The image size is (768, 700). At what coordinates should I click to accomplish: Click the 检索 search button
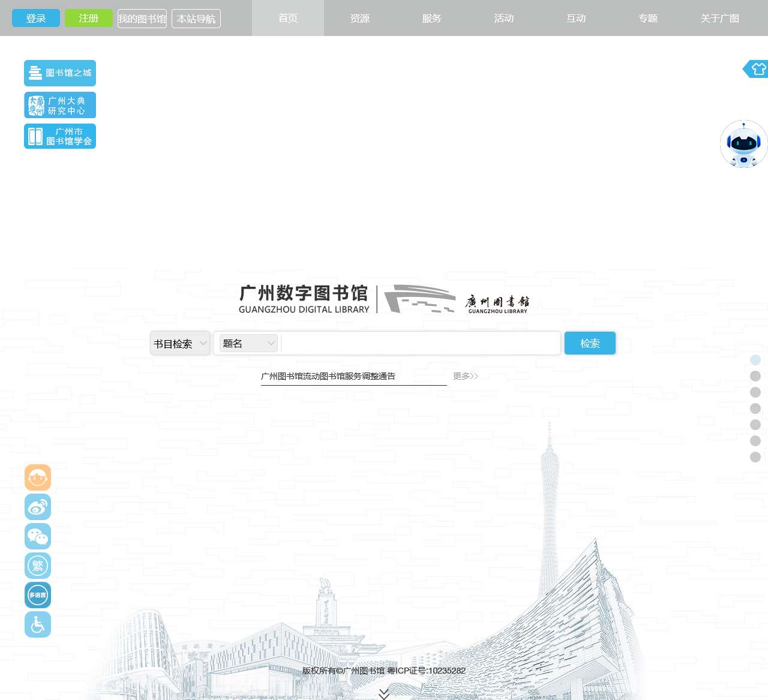pyautogui.click(x=590, y=343)
